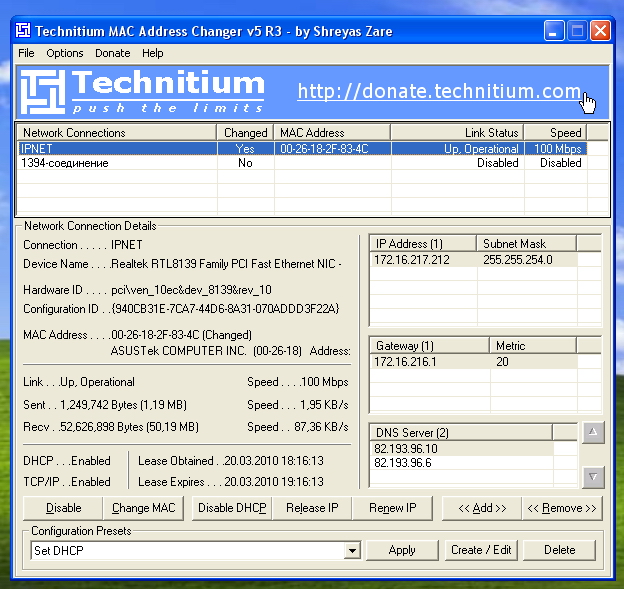The width and height of the screenshot is (624, 589).
Task: Click the Renew IP button
Action: [x=392, y=508]
